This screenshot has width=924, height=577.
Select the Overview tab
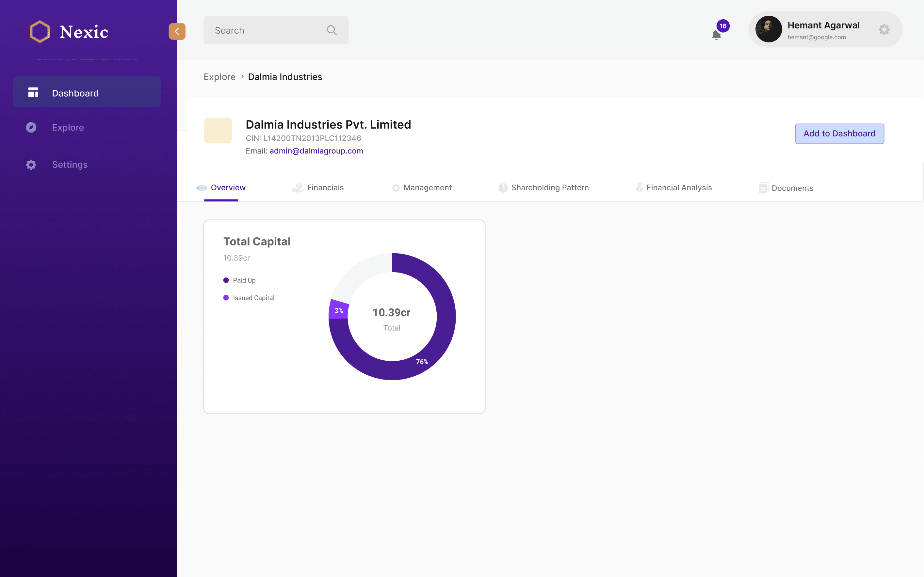click(228, 187)
